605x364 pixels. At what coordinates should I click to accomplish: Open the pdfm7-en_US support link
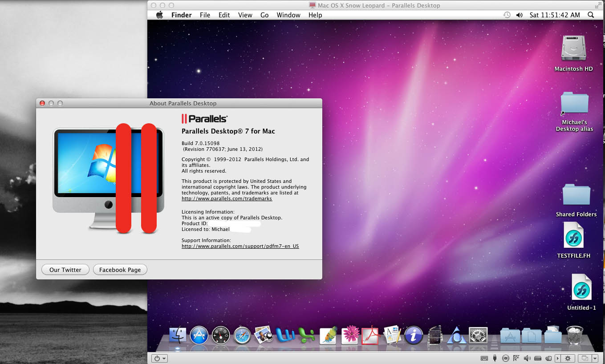click(x=240, y=246)
